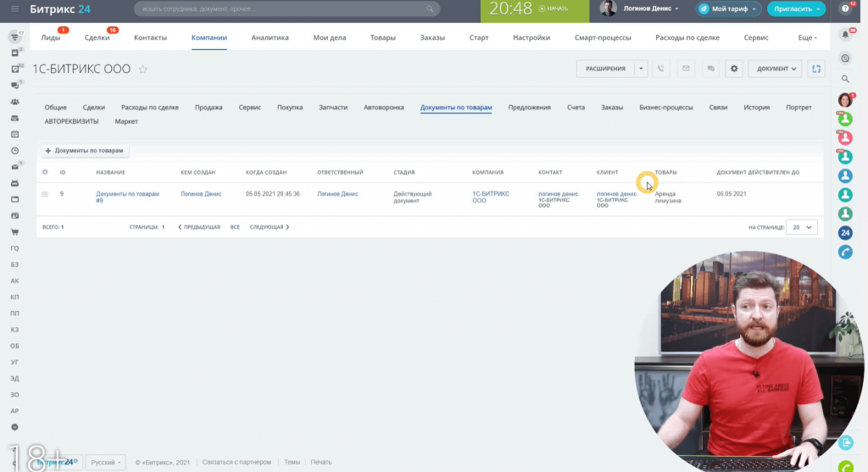
Task: Open Логинов Денис link in Кем создан column
Action: [x=201, y=194]
